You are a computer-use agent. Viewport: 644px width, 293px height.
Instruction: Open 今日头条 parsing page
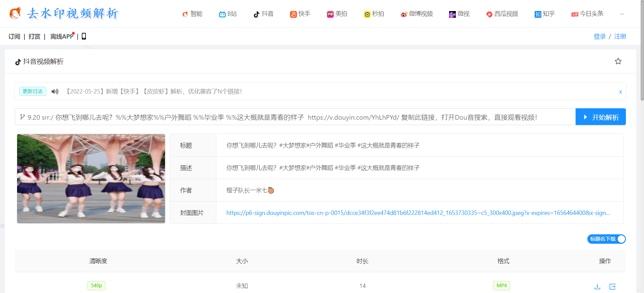(587, 14)
